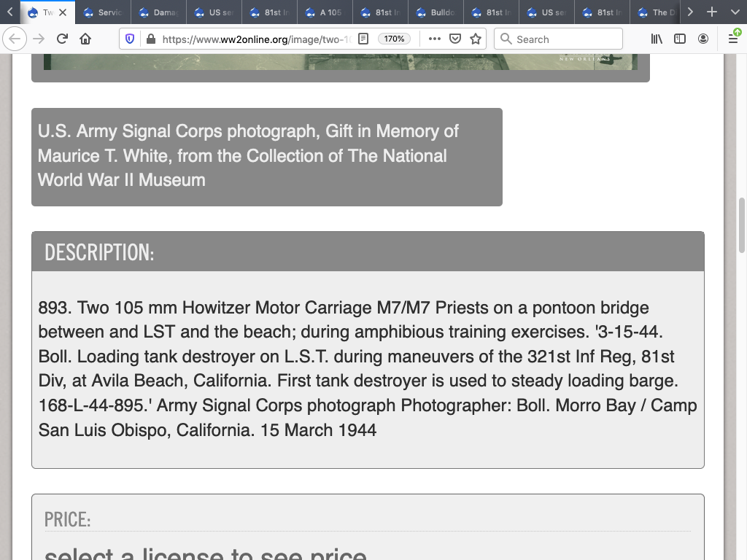The width and height of the screenshot is (747, 560).
Task: Go to the Firefox home page
Action: pyautogui.click(x=85, y=39)
